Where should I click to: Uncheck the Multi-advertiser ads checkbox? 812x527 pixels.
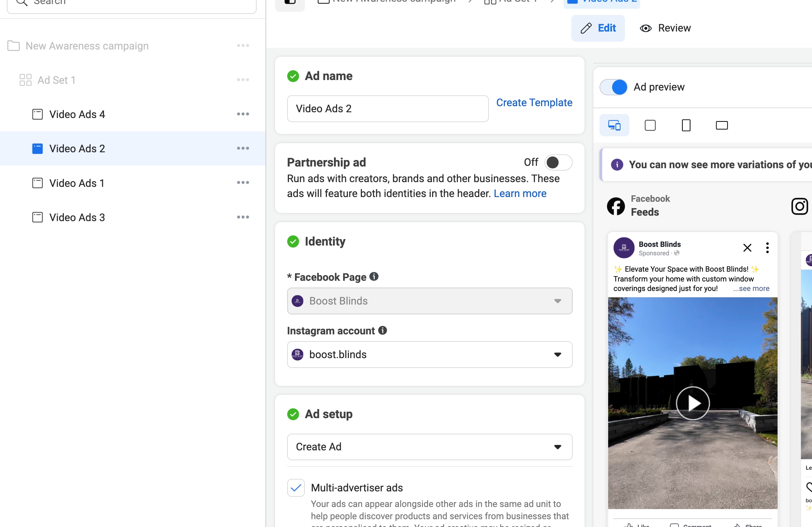296,488
